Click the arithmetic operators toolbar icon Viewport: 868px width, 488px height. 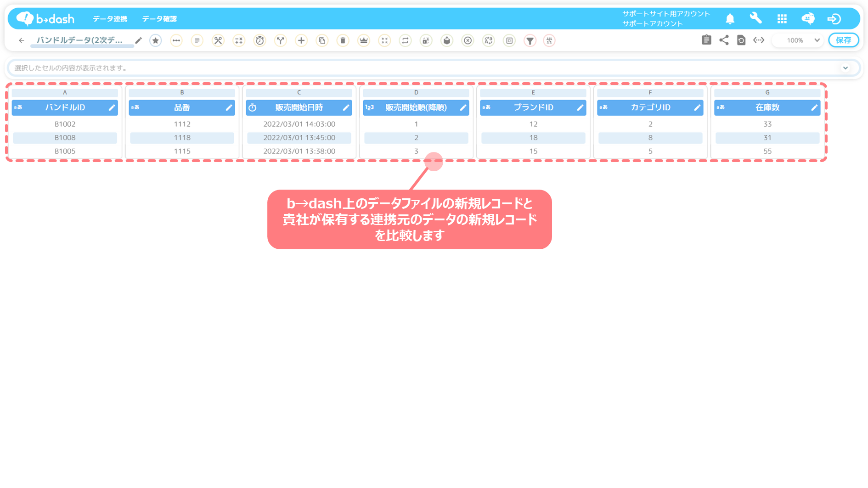coord(239,40)
